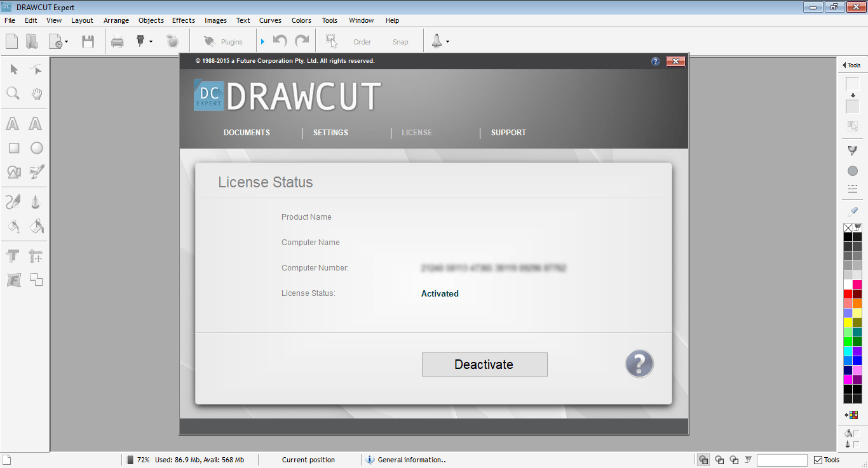The height and width of the screenshot is (468, 868).
Task: Click the selection-with-cursor toolbar icon
Action: click(x=332, y=41)
